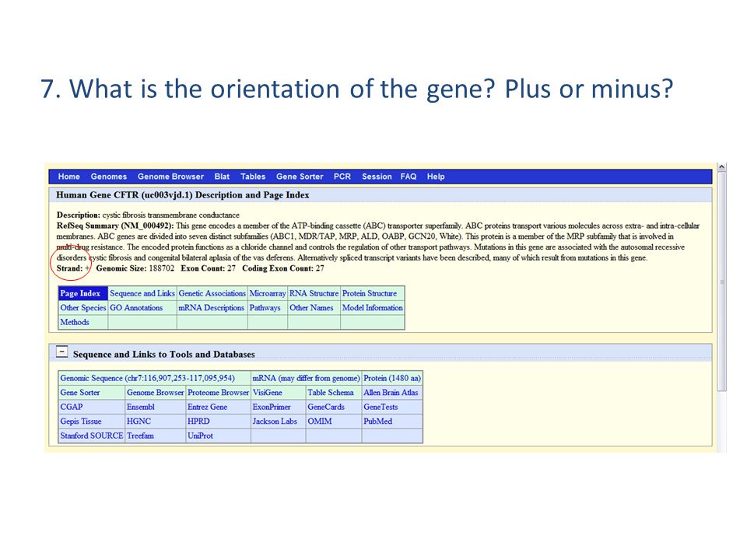This screenshot has height=560, width=747.
Task: Open Jackson Labs link
Action: click(x=275, y=421)
